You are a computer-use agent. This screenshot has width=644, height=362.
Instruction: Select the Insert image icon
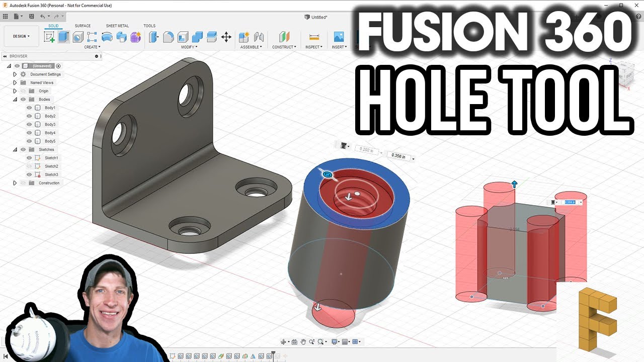pos(339,37)
